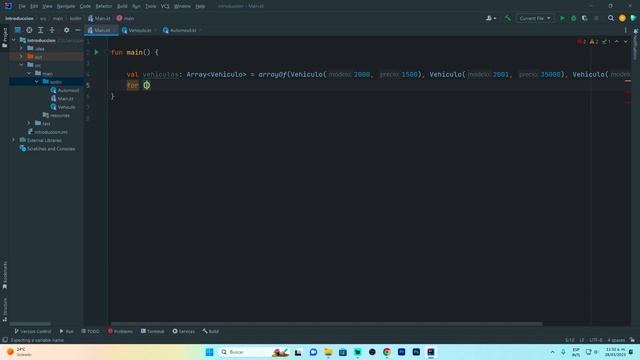
Task: Toggle the Project tool window stripe button
Action: [x=4, y=38]
